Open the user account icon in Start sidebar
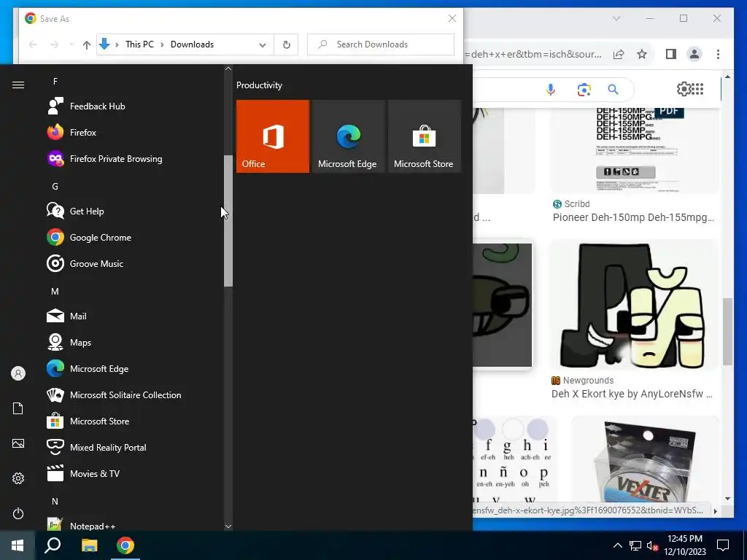 pos(18,373)
